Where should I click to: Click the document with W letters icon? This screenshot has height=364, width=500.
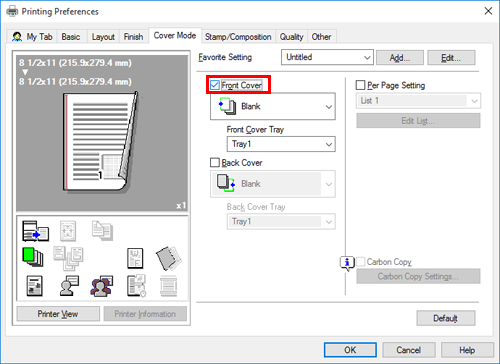(x=135, y=258)
